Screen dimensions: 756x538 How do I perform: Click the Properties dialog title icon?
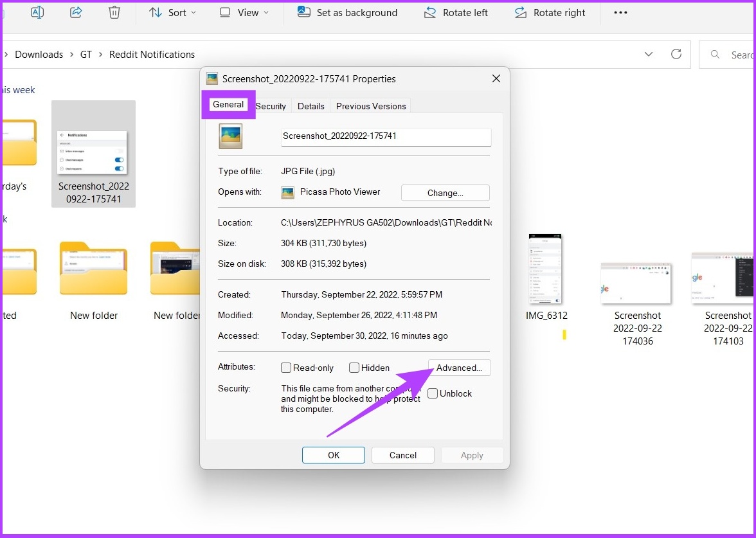(x=212, y=78)
